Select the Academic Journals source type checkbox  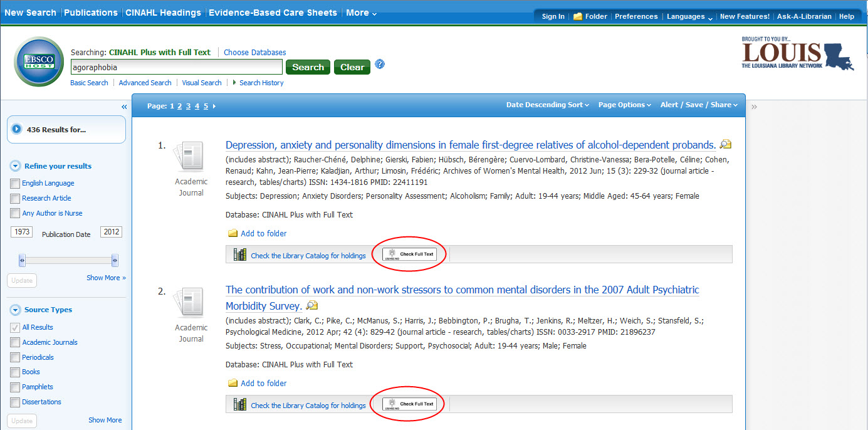coord(15,342)
